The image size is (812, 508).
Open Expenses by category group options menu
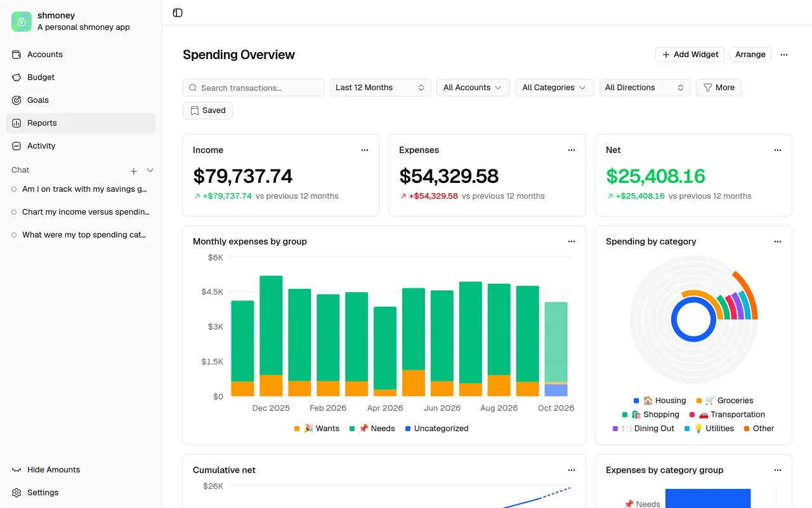coord(778,471)
